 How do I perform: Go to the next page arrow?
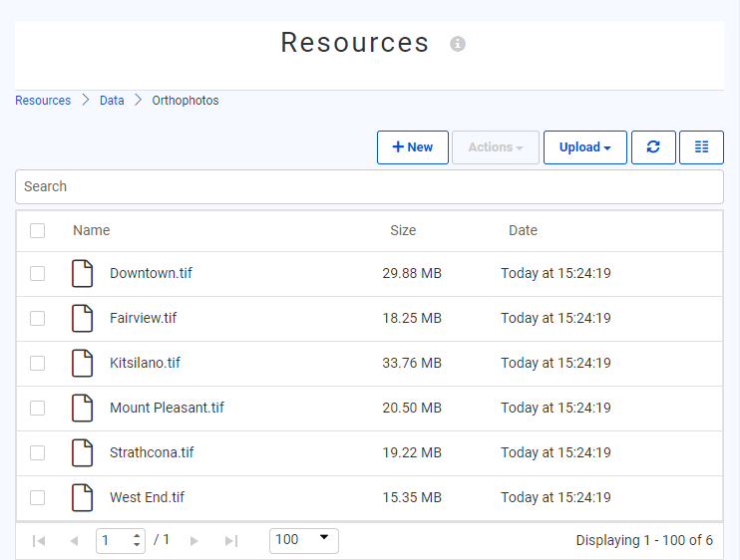click(x=194, y=541)
